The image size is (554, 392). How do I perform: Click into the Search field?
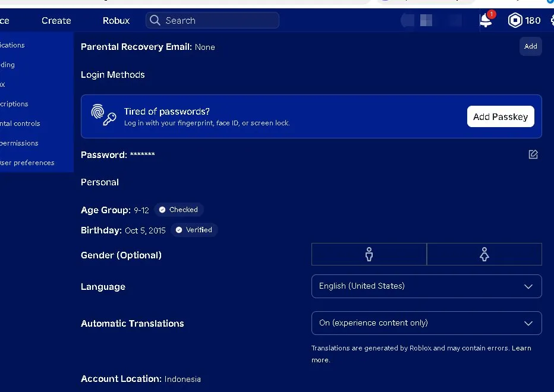[x=212, y=20]
